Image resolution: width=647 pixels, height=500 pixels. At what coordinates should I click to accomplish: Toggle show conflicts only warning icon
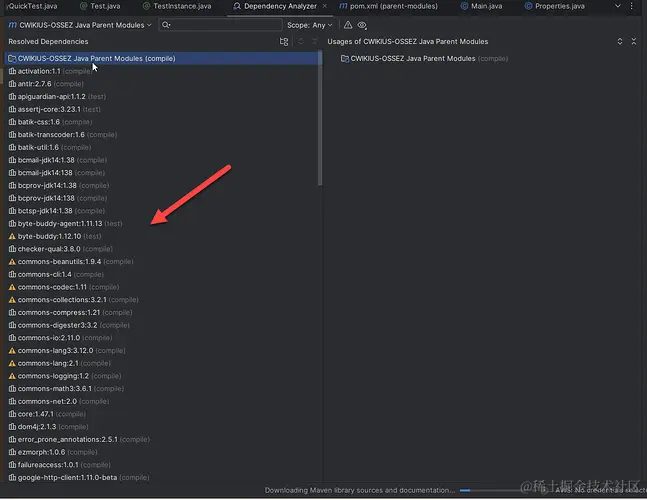point(348,25)
